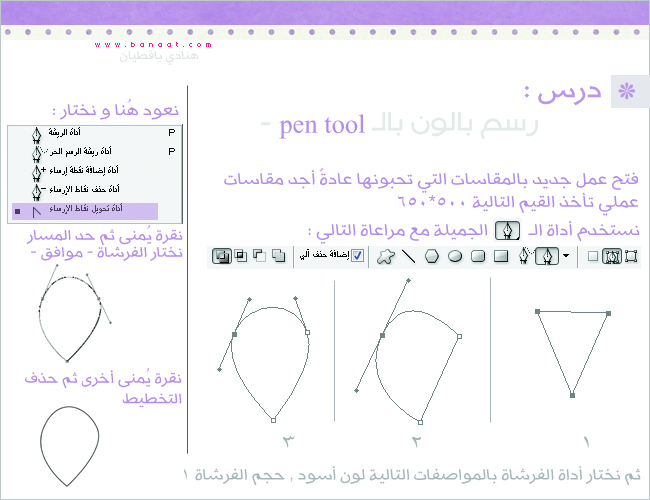
Task: Open the geometry options dropdown arrow
Action: [567, 256]
